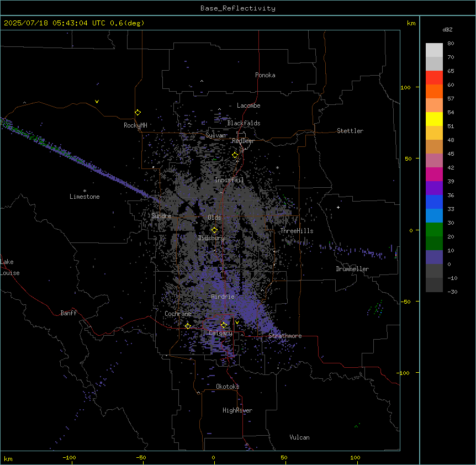Click the Lacombe label
Screen dimensions: 476x465
click(248, 105)
